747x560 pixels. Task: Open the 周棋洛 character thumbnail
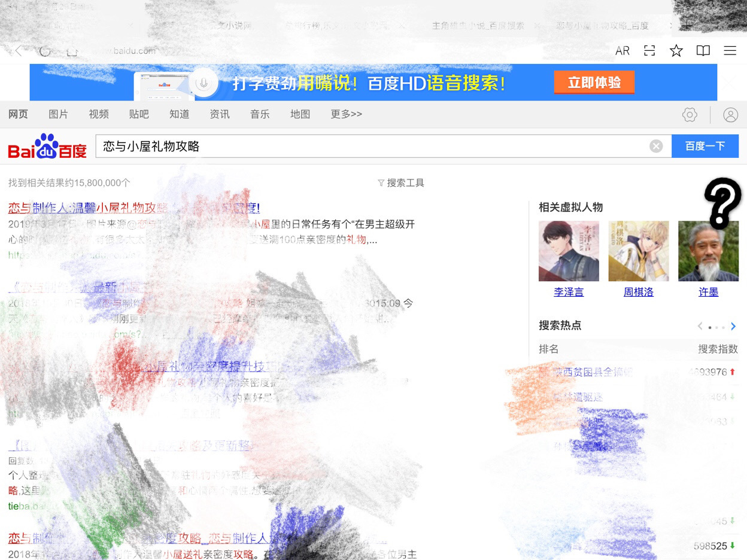click(639, 251)
